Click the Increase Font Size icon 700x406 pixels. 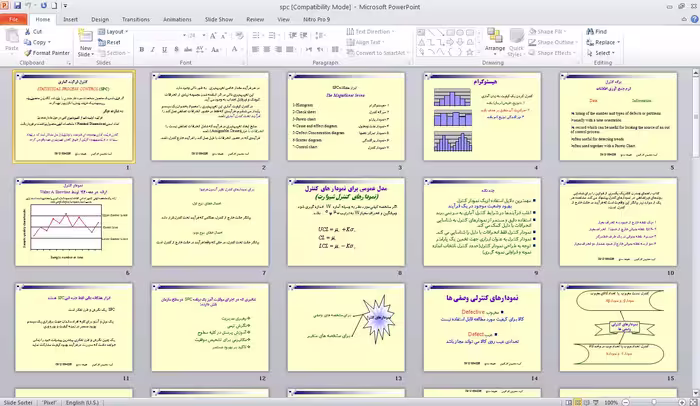point(213,35)
